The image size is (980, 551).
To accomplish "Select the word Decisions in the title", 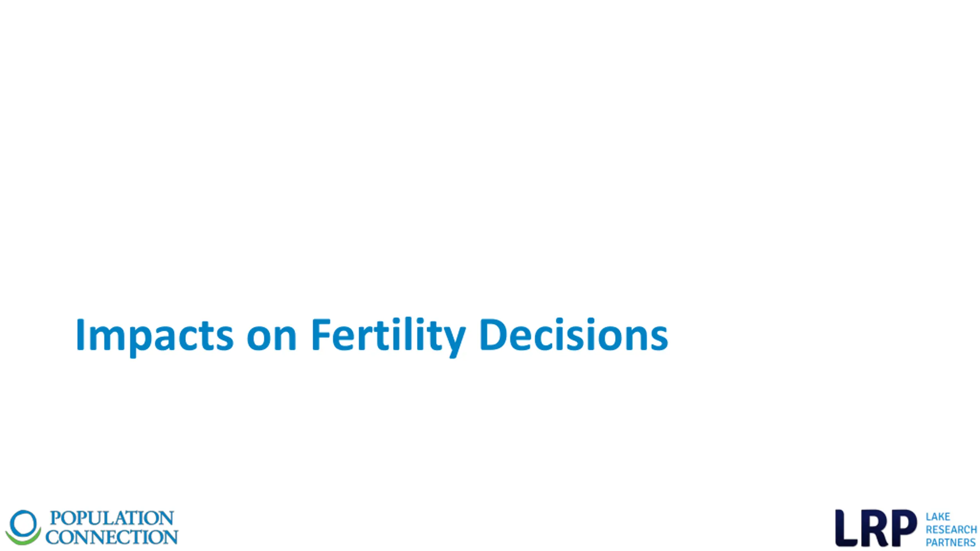I will click(x=574, y=334).
